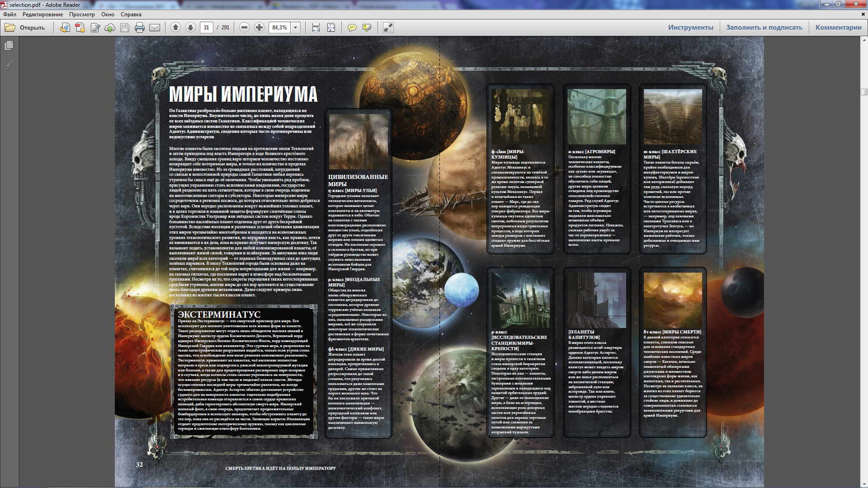Viewport: 868px width, 488px height.
Task: Go to next page with down arrow
Action: pos(191,28)
